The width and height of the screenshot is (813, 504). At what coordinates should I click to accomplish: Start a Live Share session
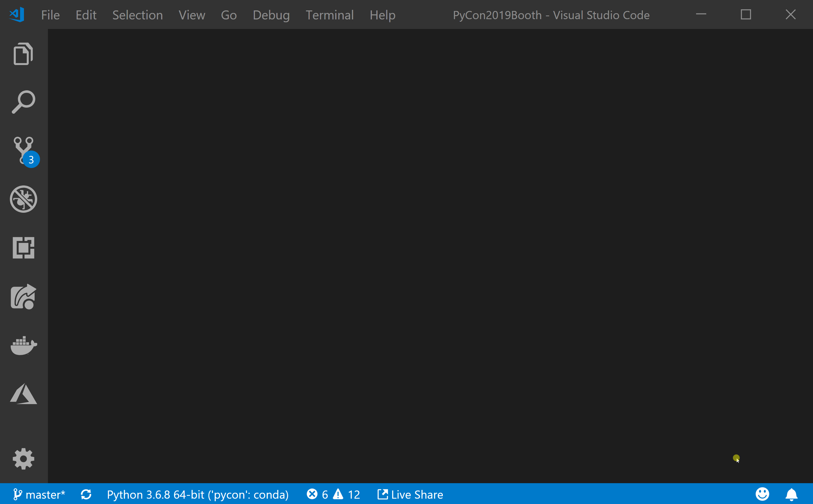pyautogui.click(x=410, y=494)
